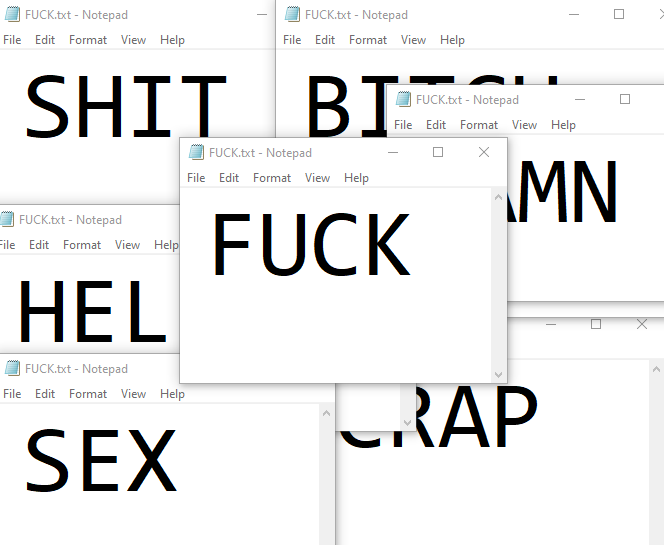The height and width of the screenshot is (545, 664).
Task: Open View menu in the SEX window
Action: pos(133,394)
